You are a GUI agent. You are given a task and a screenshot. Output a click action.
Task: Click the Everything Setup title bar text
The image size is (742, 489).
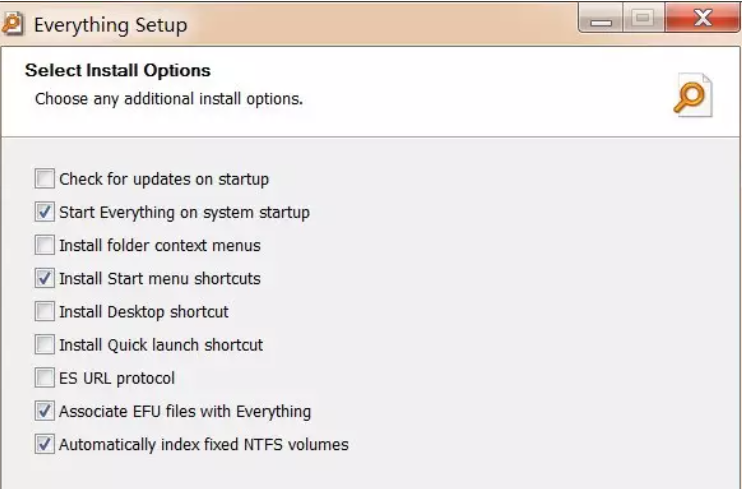click(111, 25)
